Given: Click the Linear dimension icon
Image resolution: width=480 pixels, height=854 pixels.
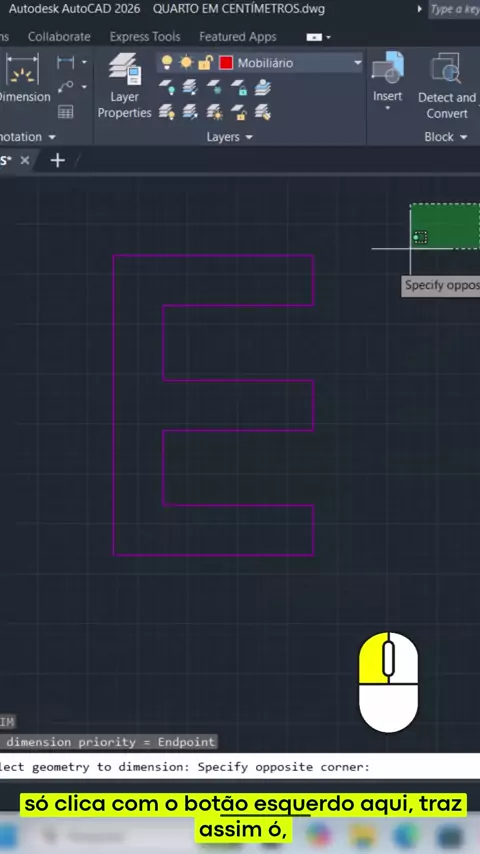Looking at the screenshot, I should 65,63.
